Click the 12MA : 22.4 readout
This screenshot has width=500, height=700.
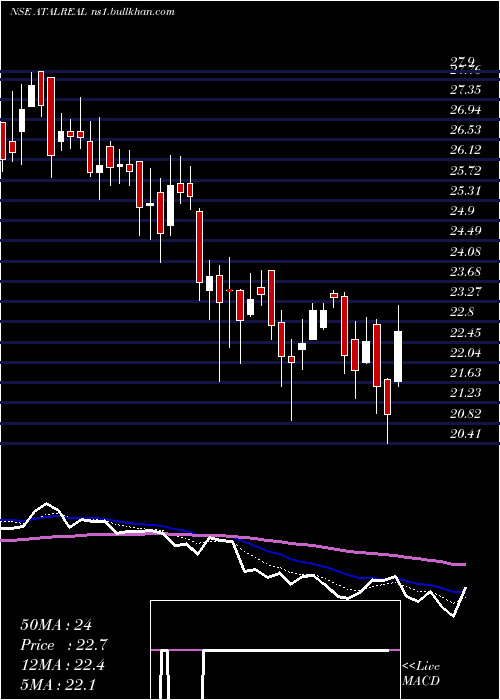point(62,665)
